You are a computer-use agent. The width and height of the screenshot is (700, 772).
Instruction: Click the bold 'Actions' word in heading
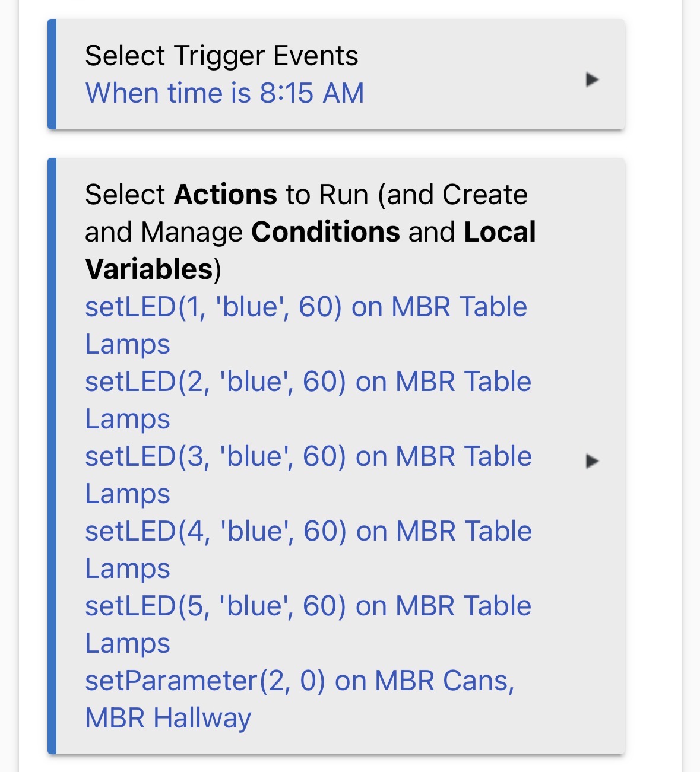click(x=226, y=195)
